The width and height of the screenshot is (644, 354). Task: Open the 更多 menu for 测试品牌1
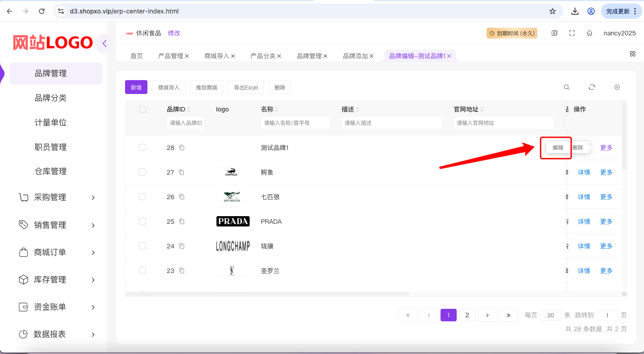pyautogui.click(x=606, y=148)
